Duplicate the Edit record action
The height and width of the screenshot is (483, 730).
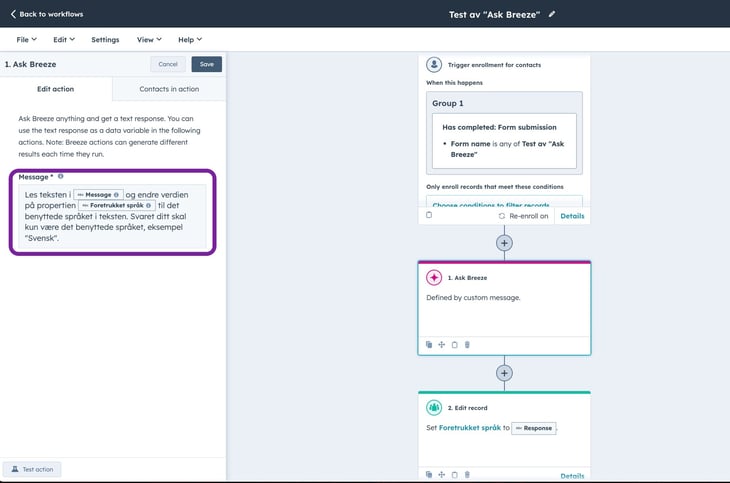point(429,475)
